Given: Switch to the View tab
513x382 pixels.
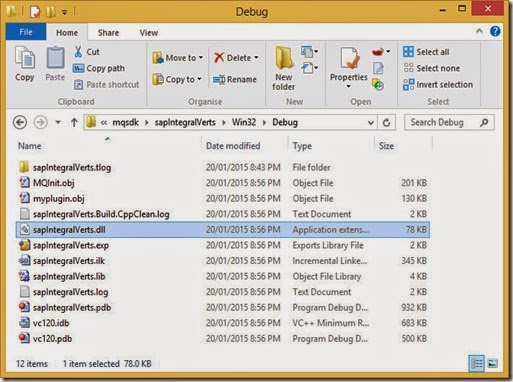Looking at the screenshot, I should 149,33.
